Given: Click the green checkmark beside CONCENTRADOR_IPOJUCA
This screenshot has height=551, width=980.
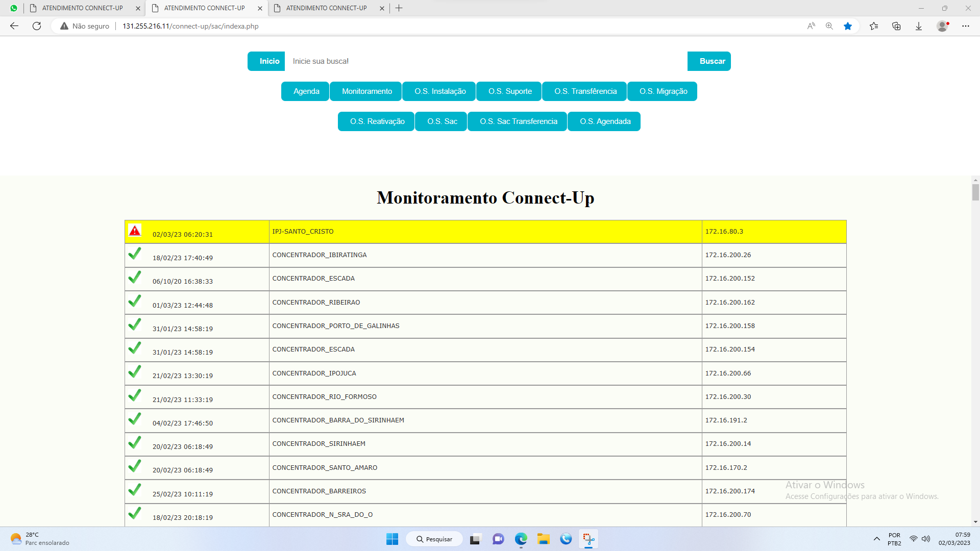Looking at the screenshot, I should click(x=135, y=372).
